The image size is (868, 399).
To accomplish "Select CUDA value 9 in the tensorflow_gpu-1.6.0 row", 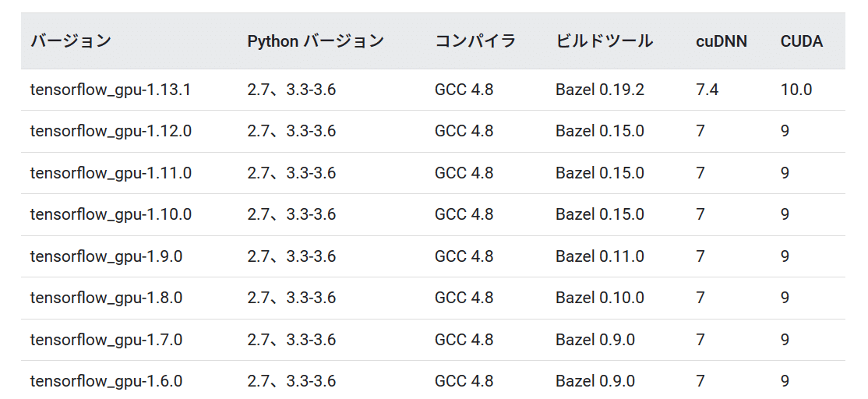I will (785, 381).
